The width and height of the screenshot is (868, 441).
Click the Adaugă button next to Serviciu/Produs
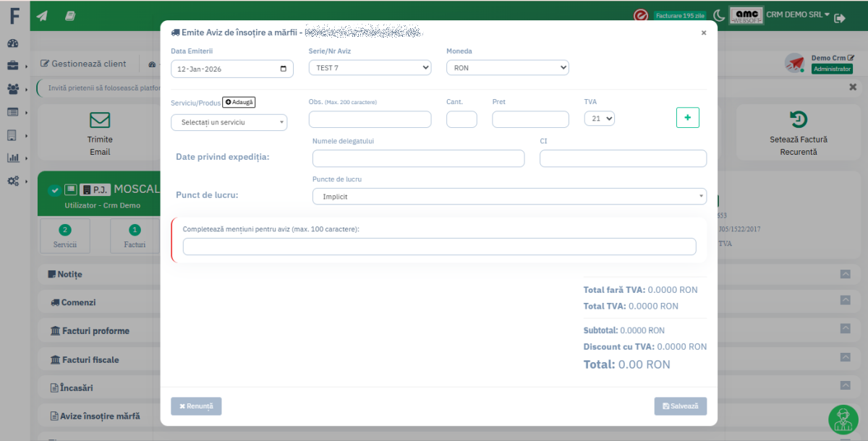(x=239, y=103)
